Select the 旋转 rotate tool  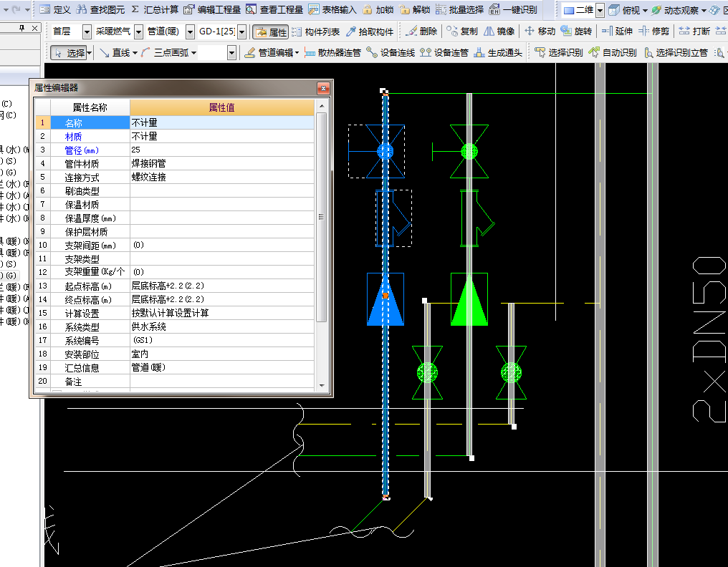(576, 31)
